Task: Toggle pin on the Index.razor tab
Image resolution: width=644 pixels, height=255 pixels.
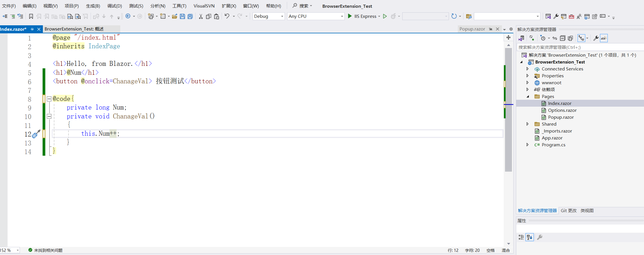Action: tap(32, 29)
